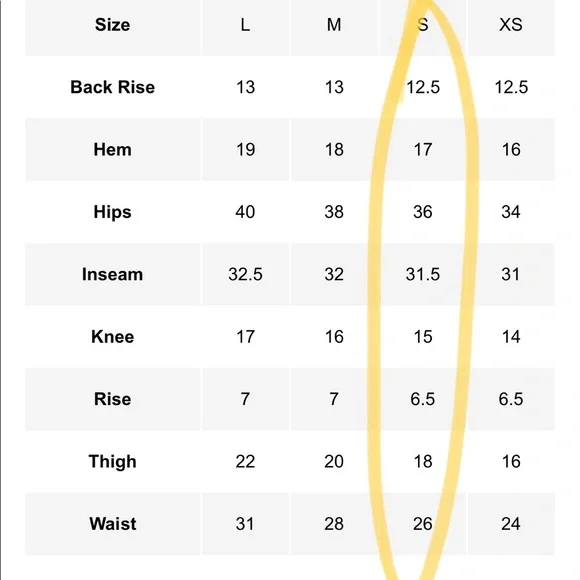
Task: Select the Waist value 28 for M
Action: [x=334, y=524]
